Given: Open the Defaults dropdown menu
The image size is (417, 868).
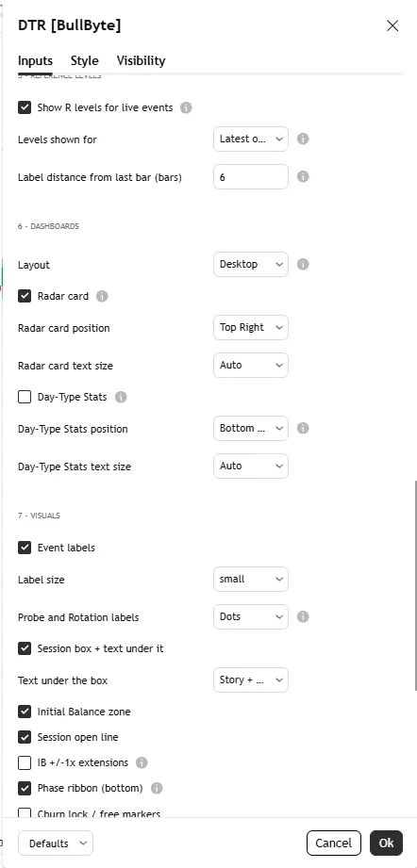Looking at the screenshot, I should (x=56, y=843).
